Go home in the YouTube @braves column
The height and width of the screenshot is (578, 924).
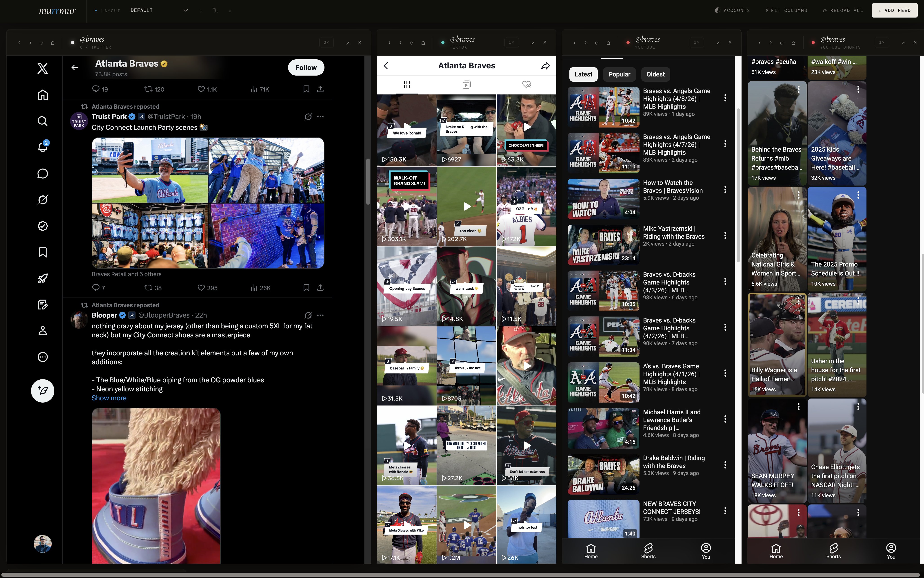click(x=608, y=43)
